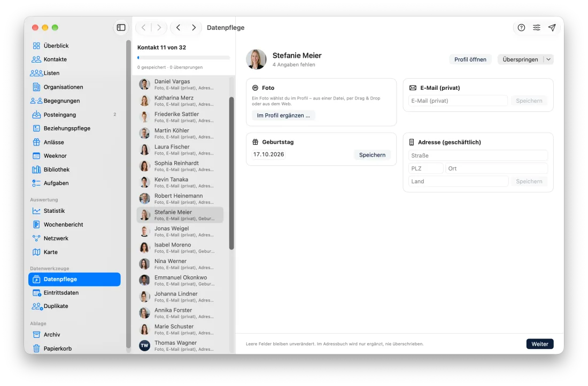The image size is (588, 386).
Task: Go to next contact with right chevron
Action: point(194,27)
